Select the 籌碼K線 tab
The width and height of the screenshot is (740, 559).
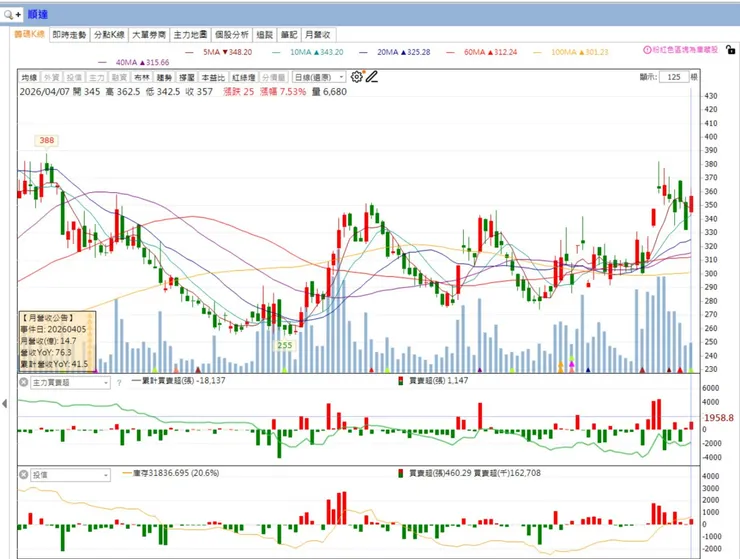tap(29, 34)
